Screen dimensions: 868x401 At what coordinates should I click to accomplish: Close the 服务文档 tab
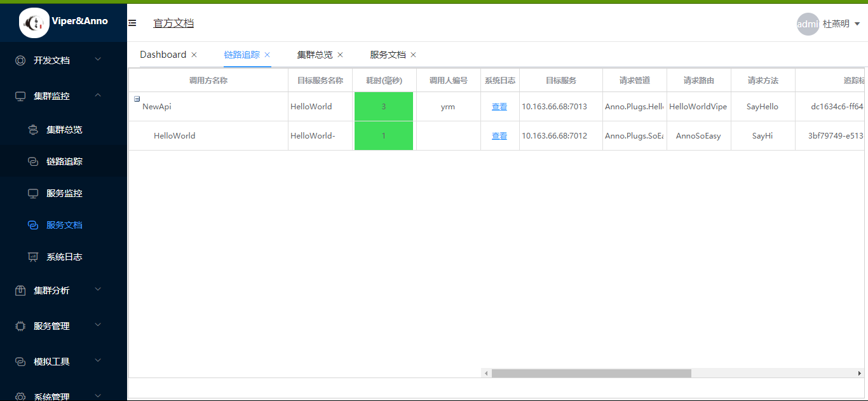click(x=413, y=55)
